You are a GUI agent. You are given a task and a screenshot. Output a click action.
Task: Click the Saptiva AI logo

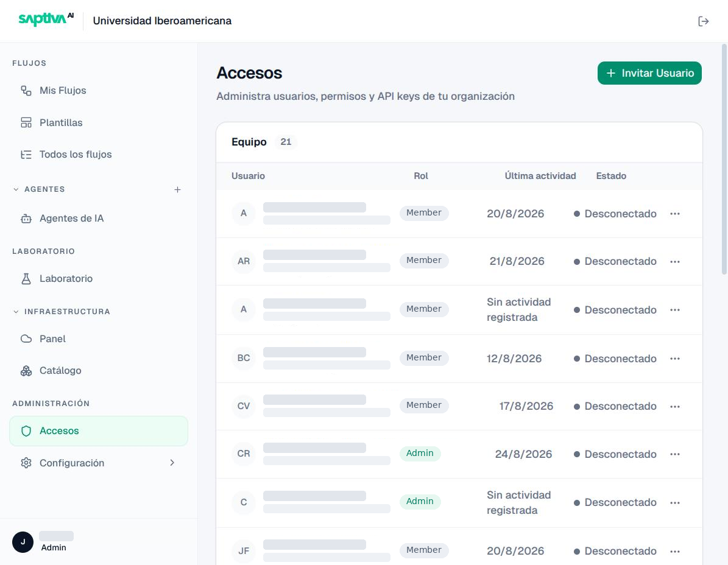pos(46,19)
